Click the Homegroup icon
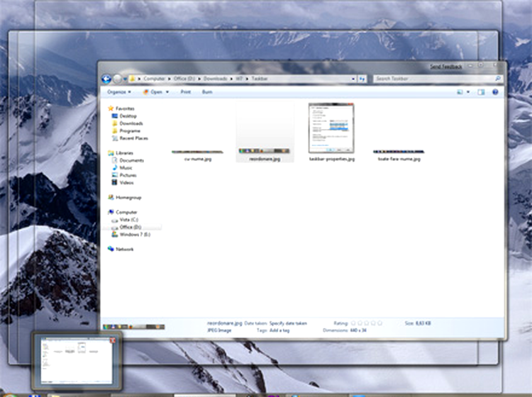The height and width of the screenshot is (397, 532). (111, 197)
